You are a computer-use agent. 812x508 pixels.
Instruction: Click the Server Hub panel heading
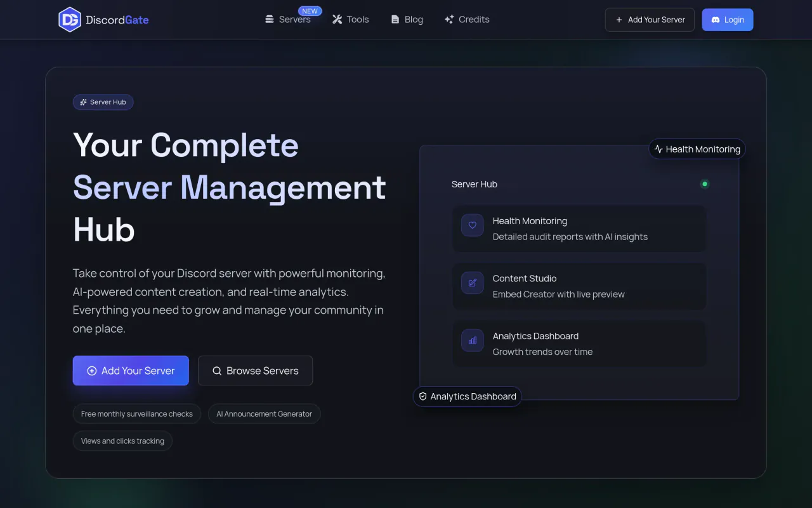pyautogui.click(x=475, y=184)
